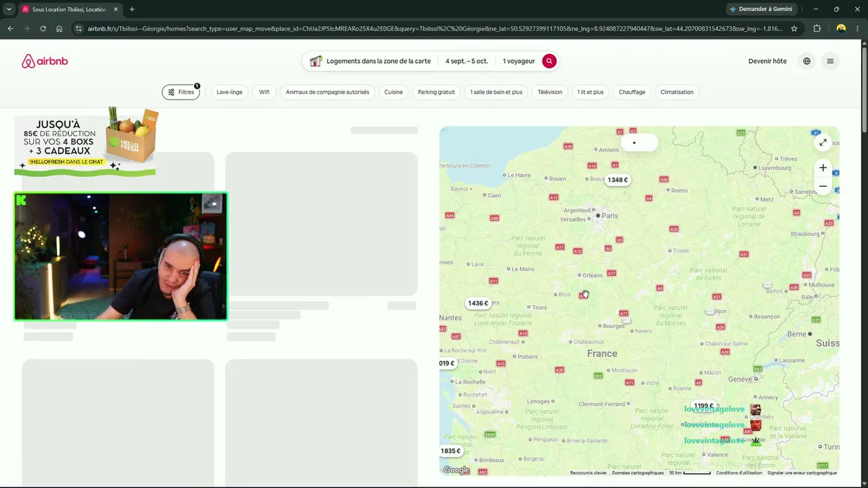Open the language globe icon
The width and height of the screenshot is (868, 488).
tap(806, 61)
